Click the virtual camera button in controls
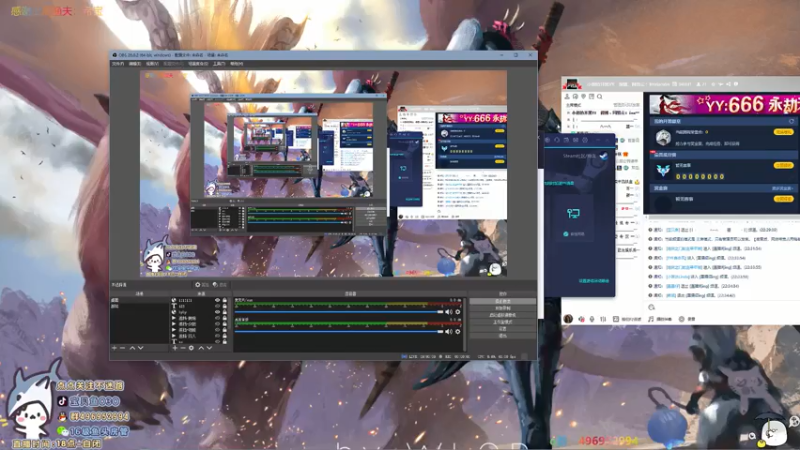 (x=502, y=315)
